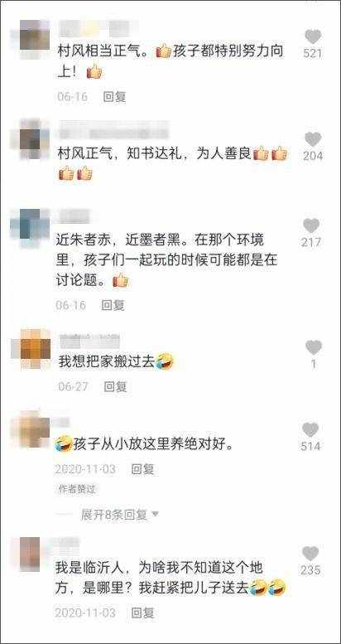Reply to 孩子从小放这里养 comment

(x=142, y=468)
